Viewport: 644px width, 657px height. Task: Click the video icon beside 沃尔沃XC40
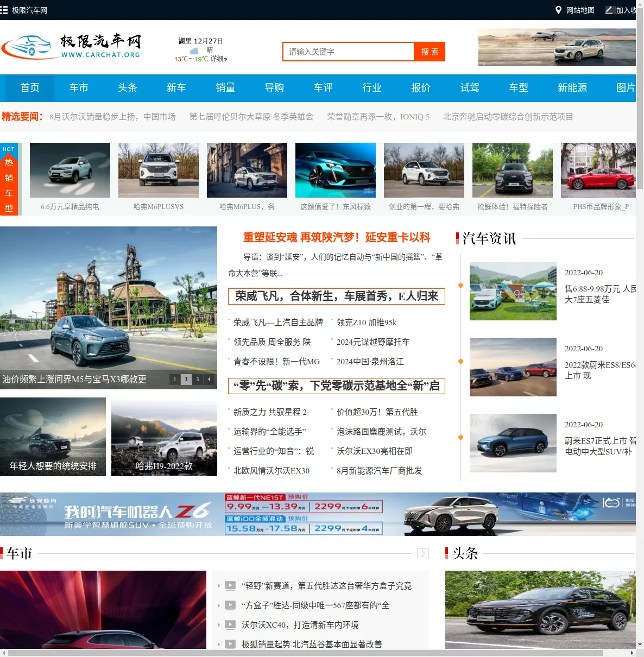pyautogui.click(x=230, y=625)
